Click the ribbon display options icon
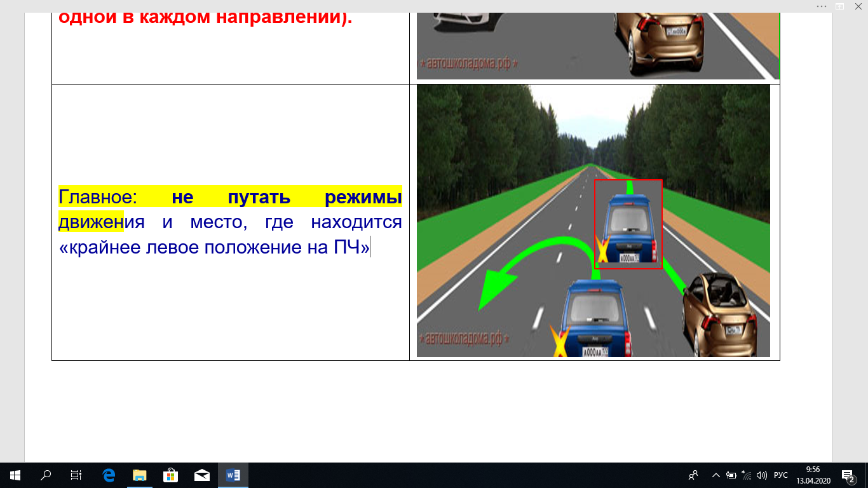The height and width of the screenshot is (488, 868). tap(839, 5)
